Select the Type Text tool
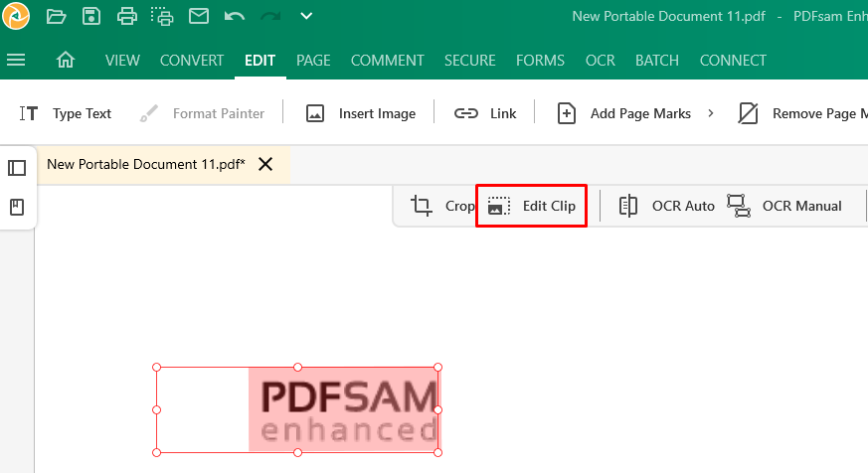 tap(66, 113)
